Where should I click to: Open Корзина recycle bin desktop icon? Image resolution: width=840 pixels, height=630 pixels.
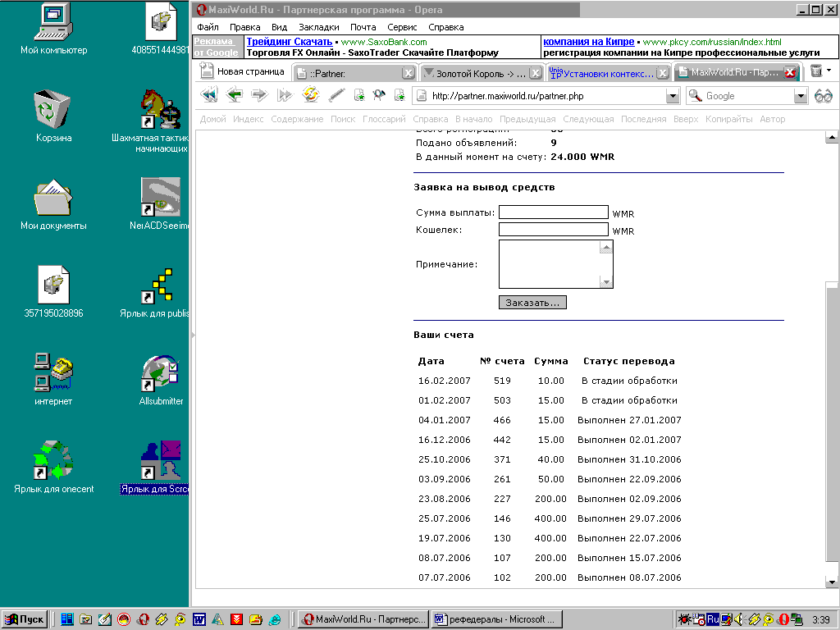tap(53, 116)
